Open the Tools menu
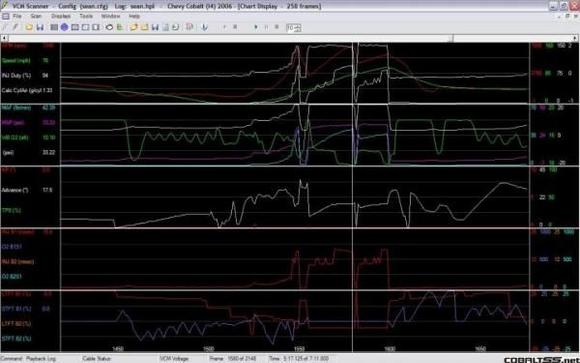The width and height of the screenshot is (580, 363). (x=86, y=16)
